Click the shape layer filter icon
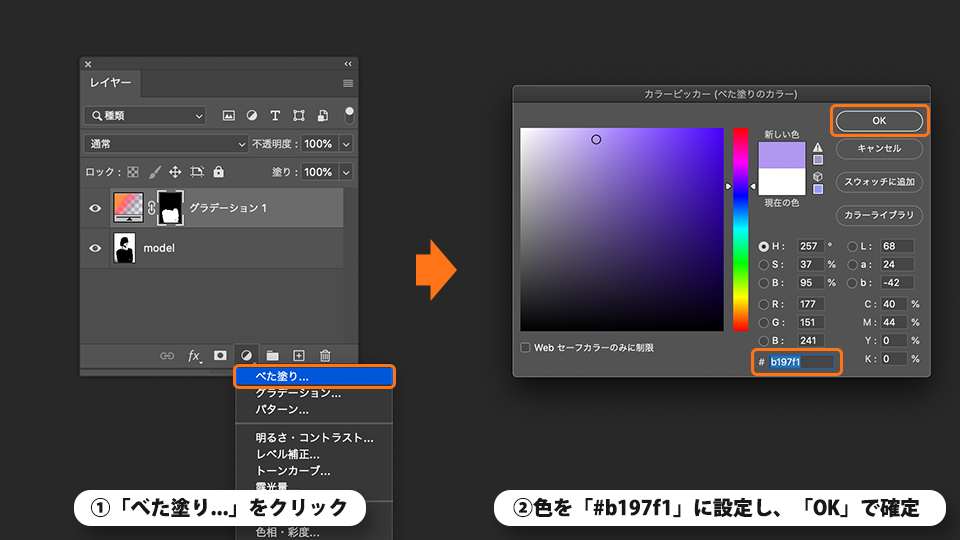The image size is (960, 540). pyautogui.click(x=299, y=116)
